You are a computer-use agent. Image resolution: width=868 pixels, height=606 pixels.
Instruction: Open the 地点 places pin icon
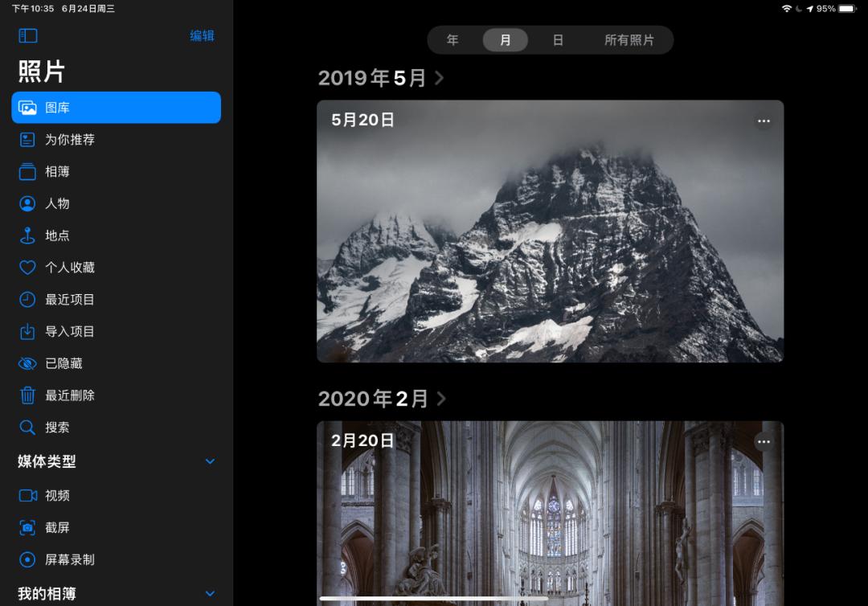pyautogui.click(x=27, y=235)
